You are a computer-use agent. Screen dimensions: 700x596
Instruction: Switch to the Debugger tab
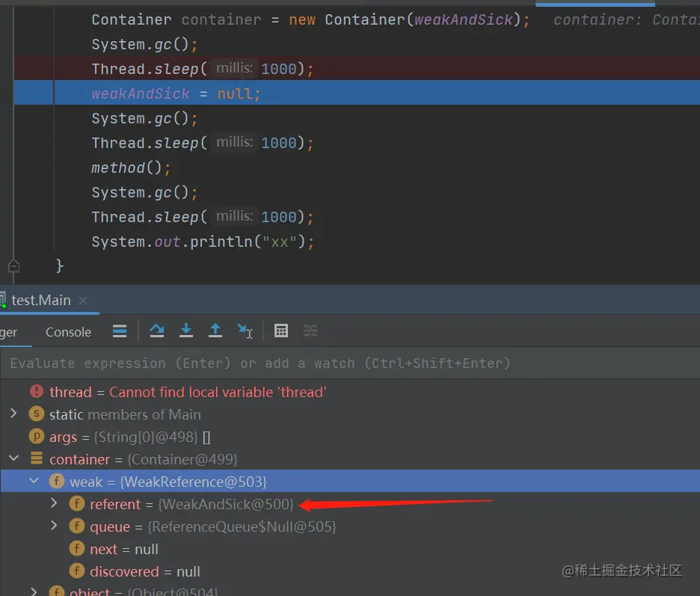[8, 332]
